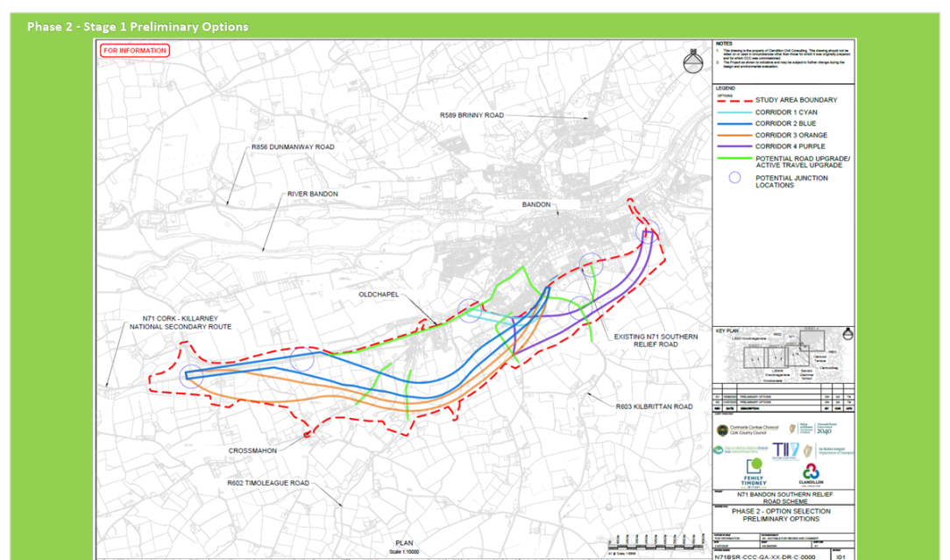Image resolution: width=950 pixels, height=560 pixels.
Task: Click the 'Phase 2 - Stage 1 Preliminary Options' heading
Action: pyautogui.click(x=138, y=26)
